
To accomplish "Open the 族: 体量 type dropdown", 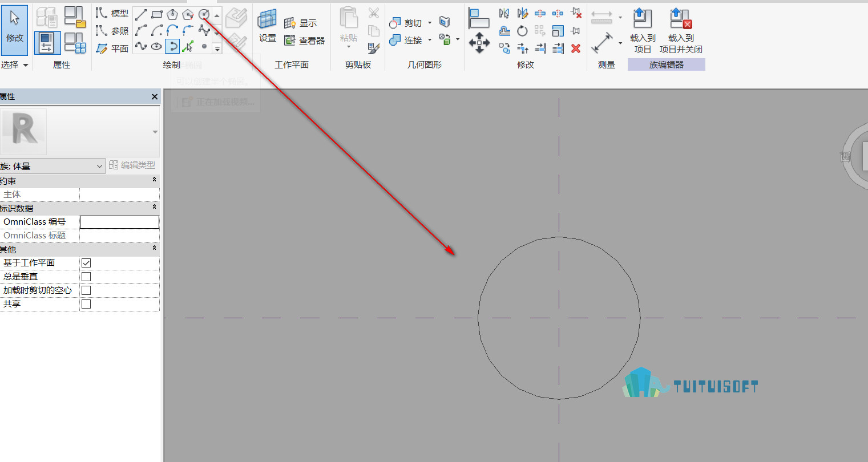I will (53, 166).
